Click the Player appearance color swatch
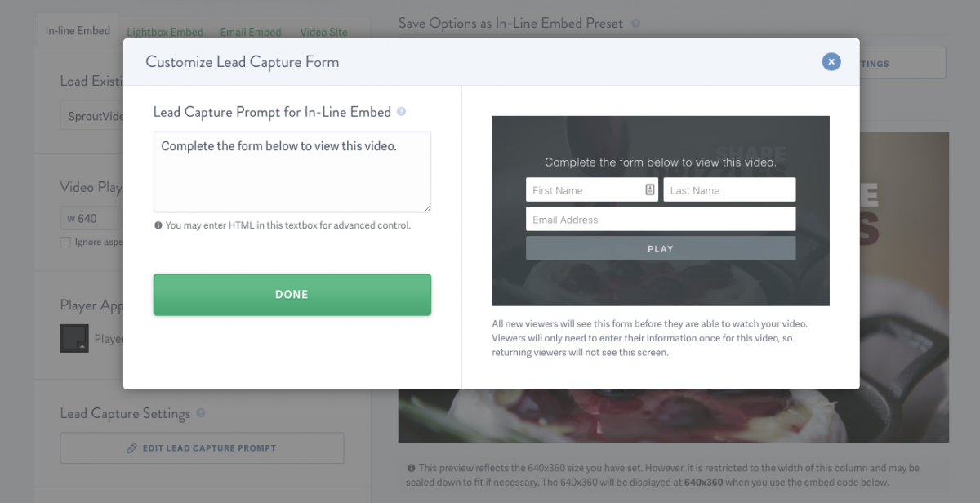This screenshot has width=980, height=503. point(74,338)
